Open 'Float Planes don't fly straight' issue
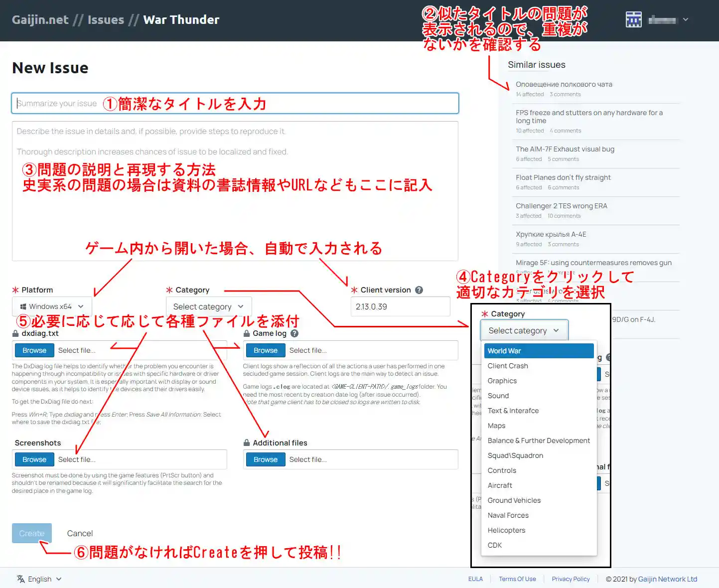 point(563,177)
